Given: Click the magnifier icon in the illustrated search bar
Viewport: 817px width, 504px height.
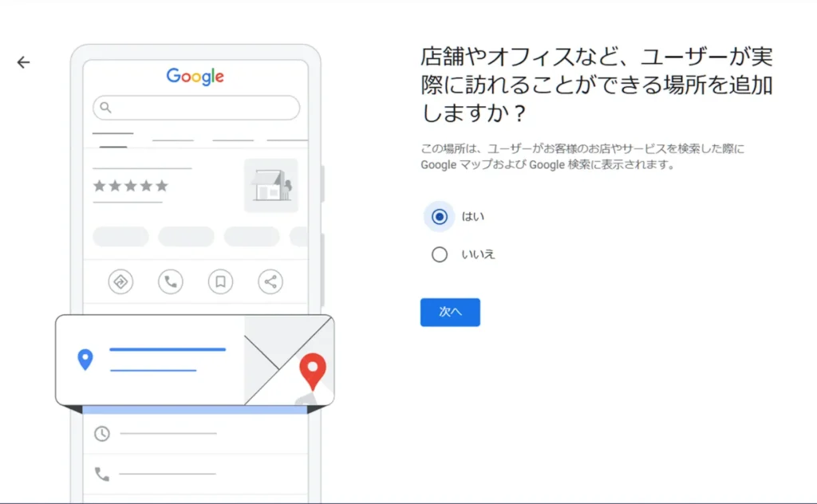Looking at the screenshot, I should tap(105, 108).
